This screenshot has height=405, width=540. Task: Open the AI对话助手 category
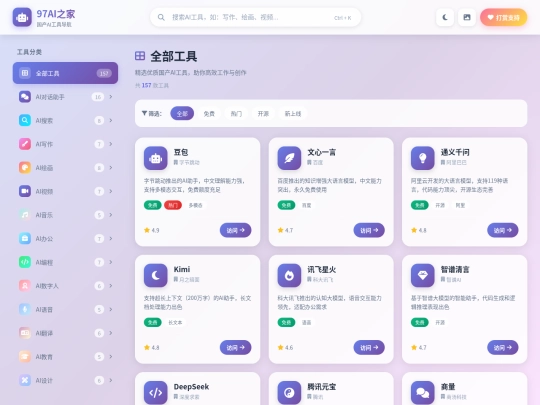pyautogui.click(x=65, y=97)
